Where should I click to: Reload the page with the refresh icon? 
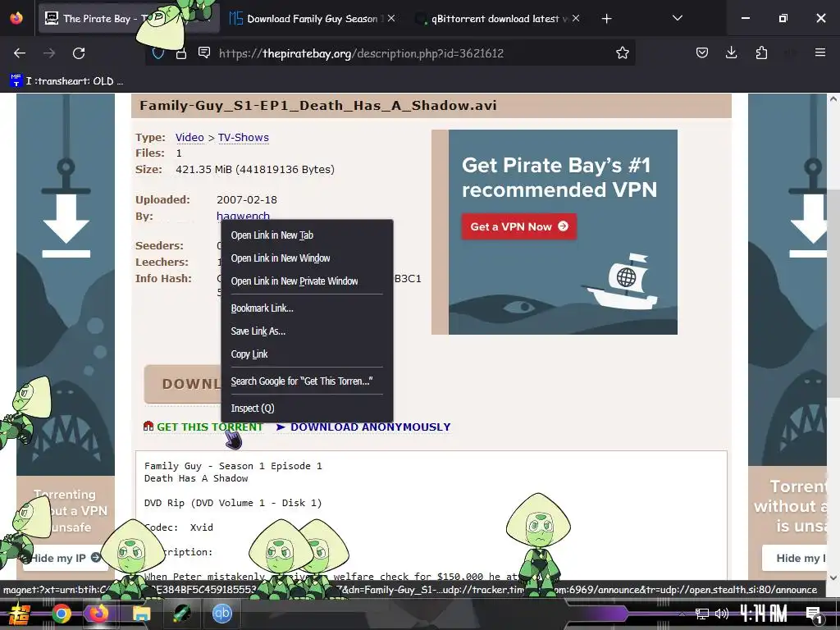coord(79,53)
